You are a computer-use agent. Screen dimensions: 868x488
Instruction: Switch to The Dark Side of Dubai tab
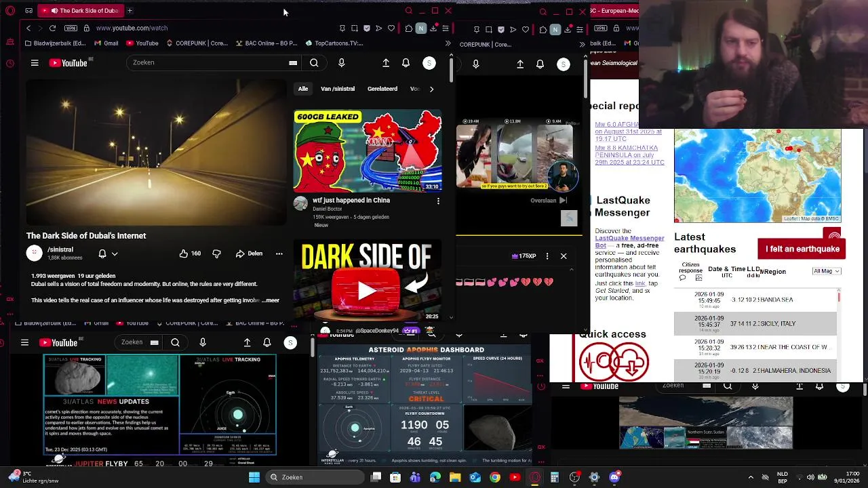click(80, 11)
